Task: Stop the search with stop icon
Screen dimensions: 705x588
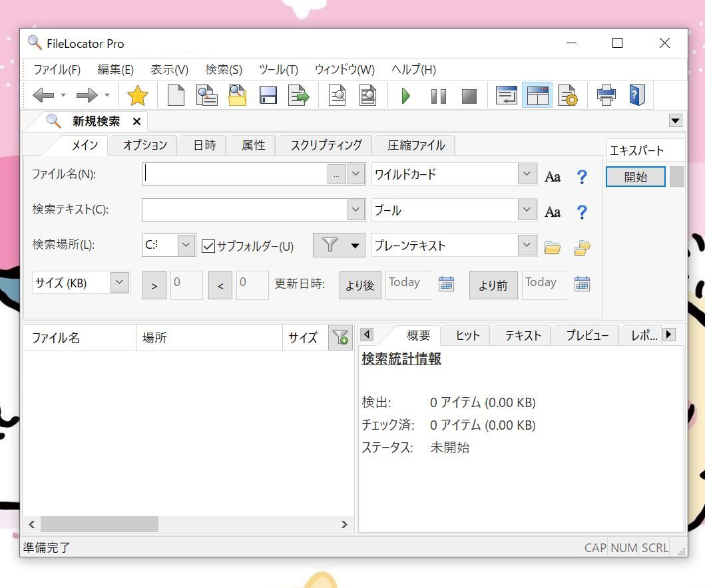Action: 469,96
